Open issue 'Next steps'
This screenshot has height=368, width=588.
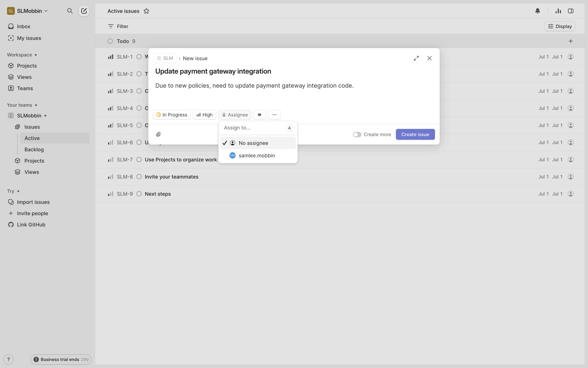[158, 194]
